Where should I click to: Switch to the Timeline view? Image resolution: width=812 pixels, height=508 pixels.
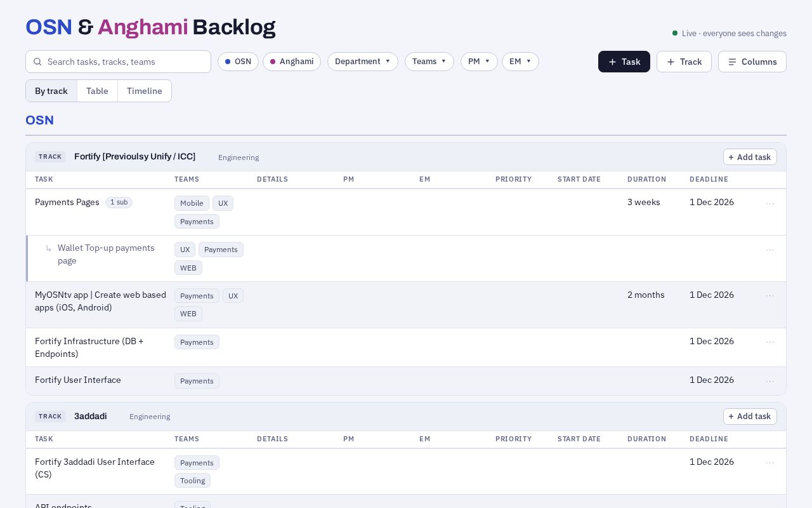tap(145, 91)
